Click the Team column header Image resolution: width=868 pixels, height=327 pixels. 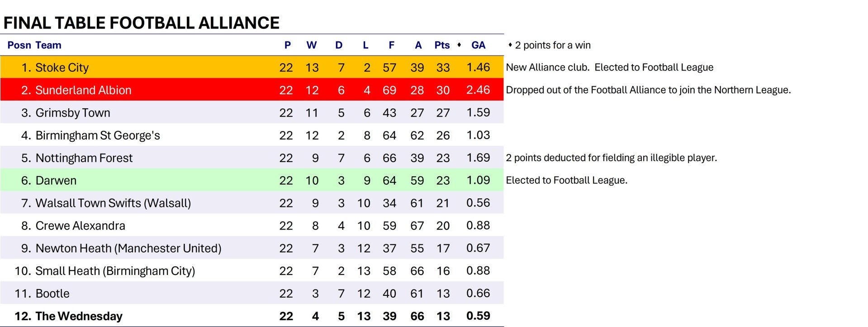48,45
